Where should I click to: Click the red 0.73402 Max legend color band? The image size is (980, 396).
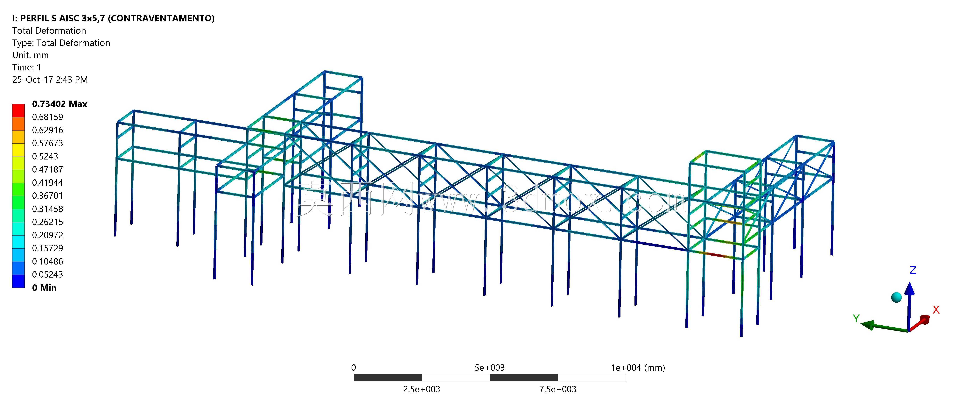[x=18, y=110]
